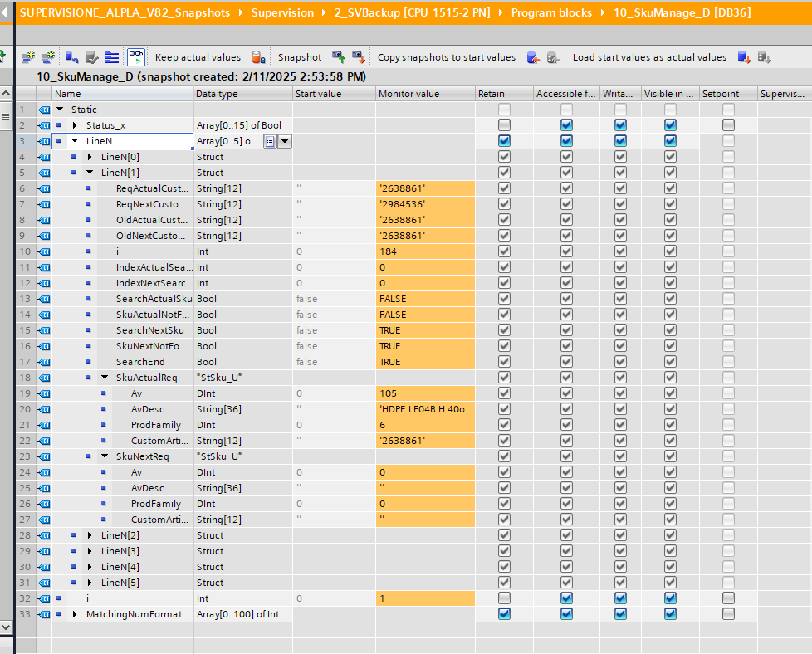Toggle Setpoint checkbox on the Status_x row
This screenshot has height=654, width=812.
(728, 124)
